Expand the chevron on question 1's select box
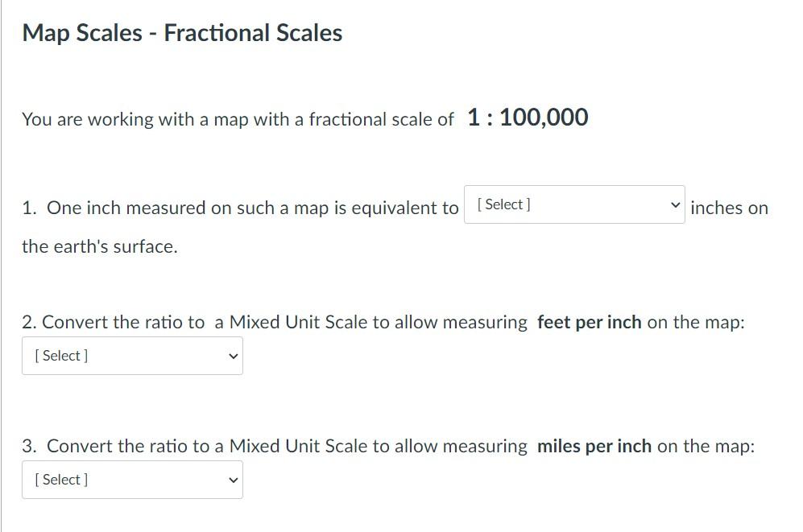Viewport: 803px width, 532px height. 675,204
